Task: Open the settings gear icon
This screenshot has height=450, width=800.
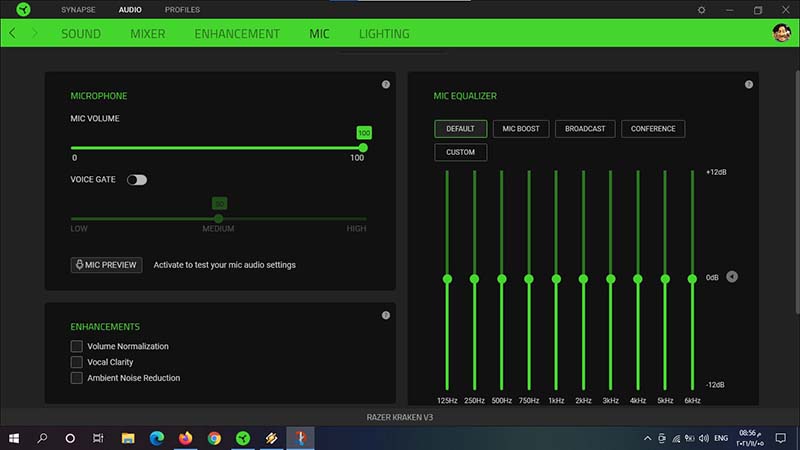Action: click(x=701, y=10)
